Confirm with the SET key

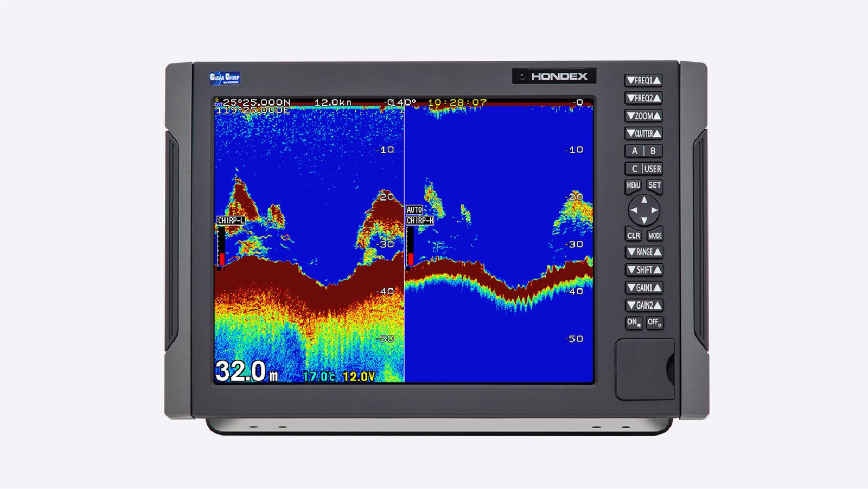655,186
